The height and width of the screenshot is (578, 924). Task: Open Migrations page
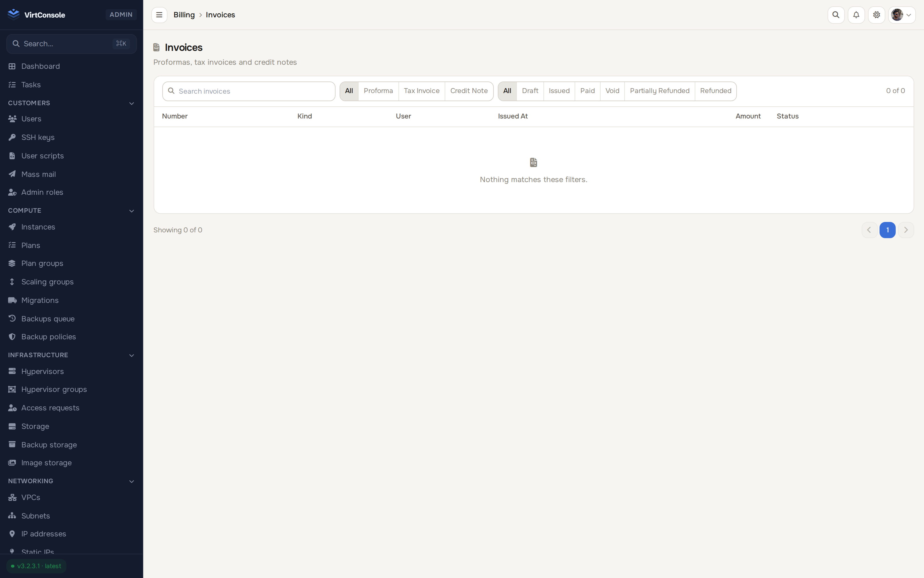tap(71, 300)
